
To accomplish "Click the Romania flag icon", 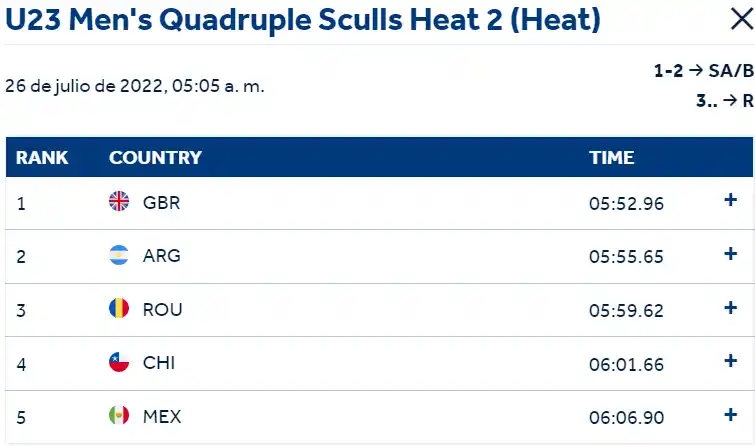I will point(119,309).
